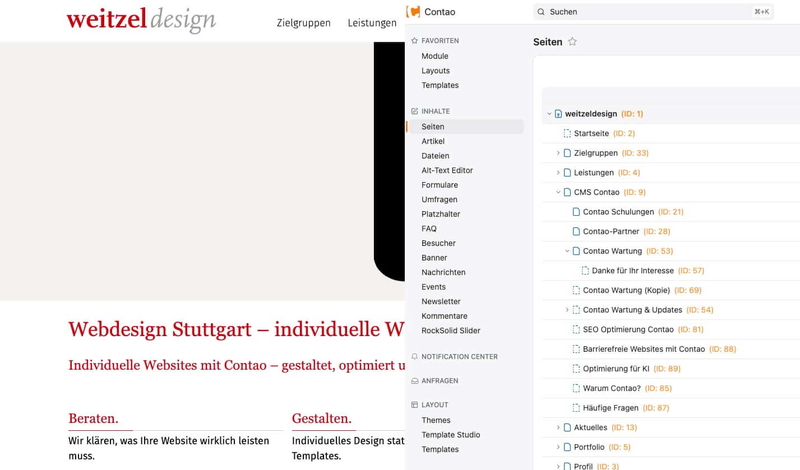Click the Inhalte section edit icon
This screenshot has width=800, height=470.
point(414,111)
